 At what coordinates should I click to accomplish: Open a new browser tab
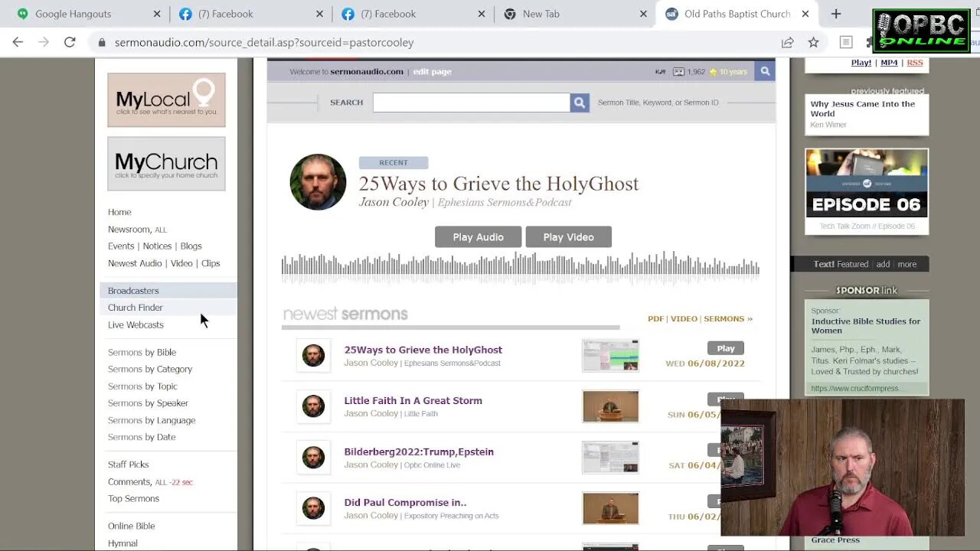[x=836, y=14]
